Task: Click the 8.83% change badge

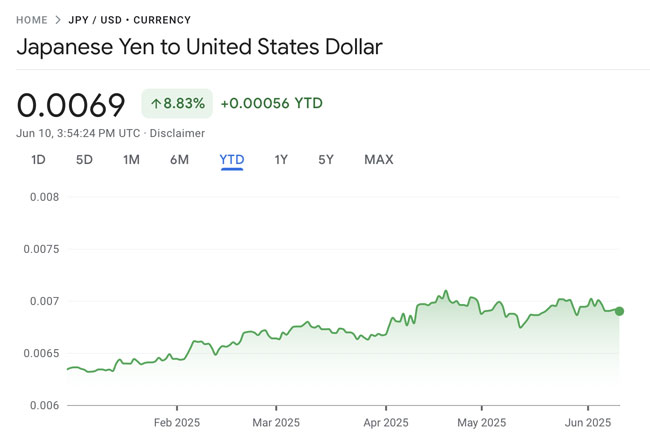Action: (x=177, y=103)
